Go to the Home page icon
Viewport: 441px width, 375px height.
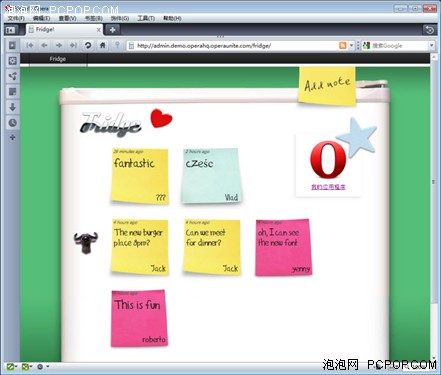coord(103,45)
